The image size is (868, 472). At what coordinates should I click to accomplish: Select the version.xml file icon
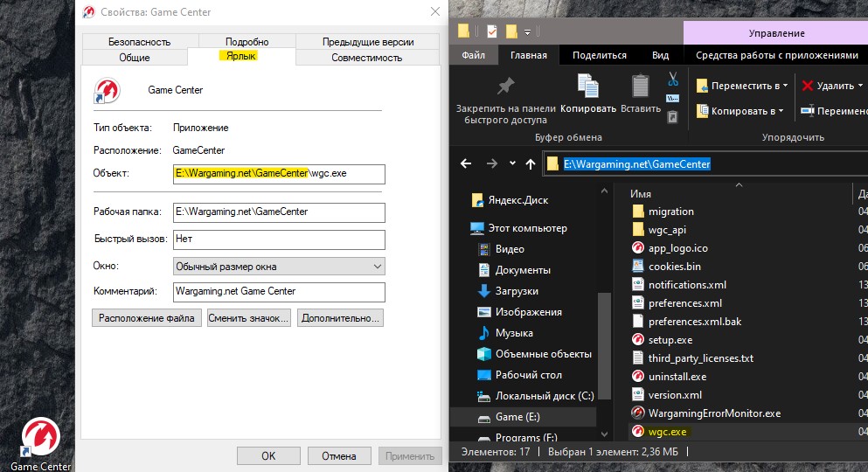pyautogui.click(x=638, y=394)
